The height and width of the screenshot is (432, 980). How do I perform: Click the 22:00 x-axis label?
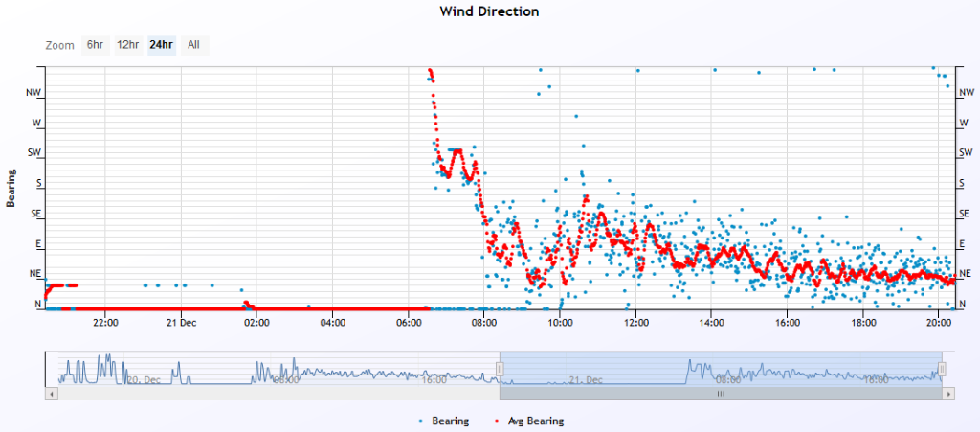coord(105,323)
